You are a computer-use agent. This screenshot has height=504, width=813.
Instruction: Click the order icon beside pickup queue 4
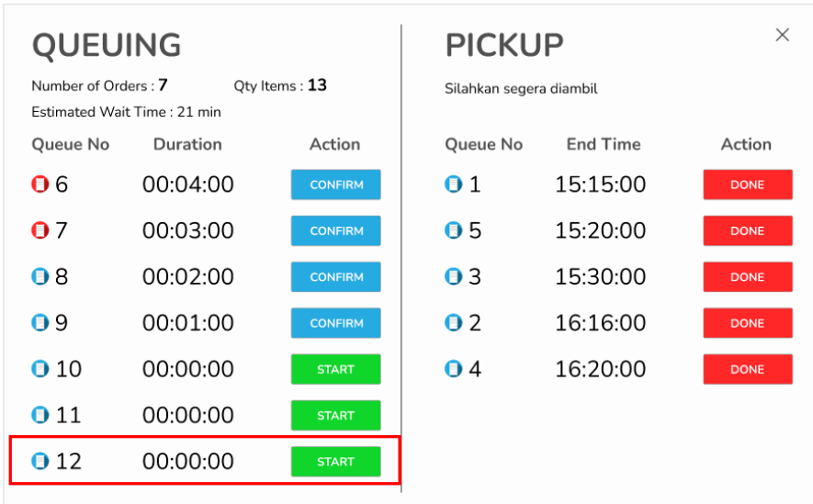(453, 369)
